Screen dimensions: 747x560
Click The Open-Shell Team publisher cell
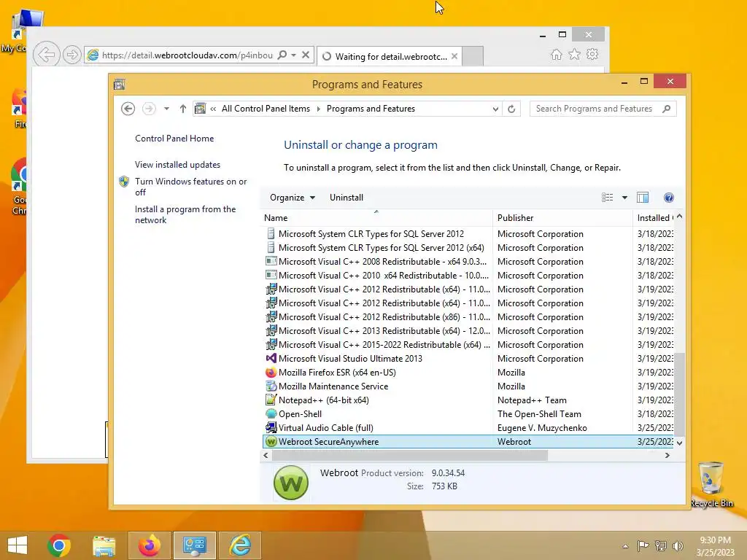(539, 414)
